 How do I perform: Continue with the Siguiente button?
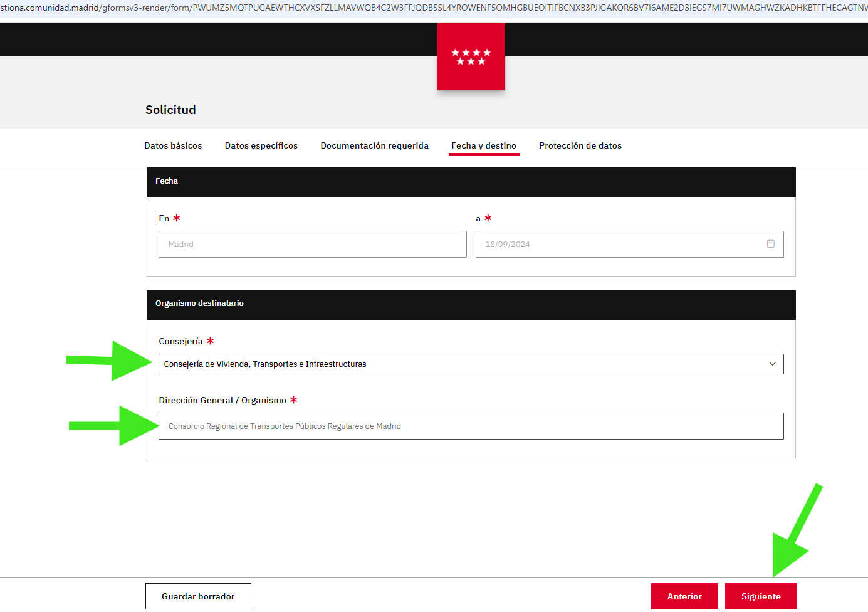click(760, 596)
